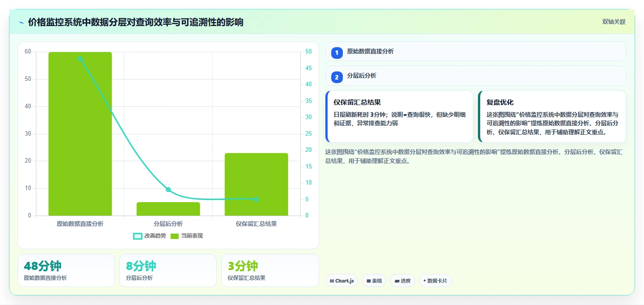Click x-axis label 分层后分析
Viewport: 644px width, 305px height.
click(168, 224)
